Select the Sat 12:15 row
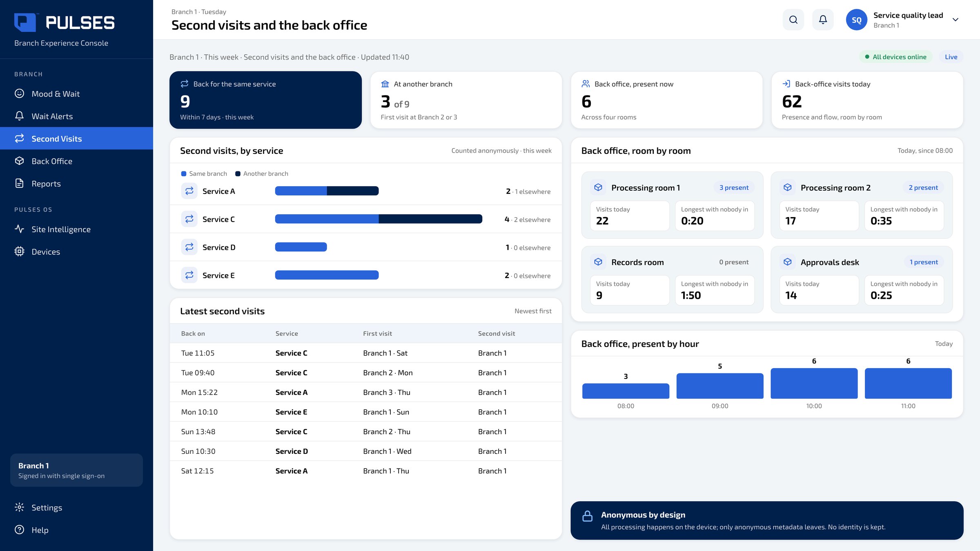The width and height of the screenshot is (980, 551). (x=366, y=471)
